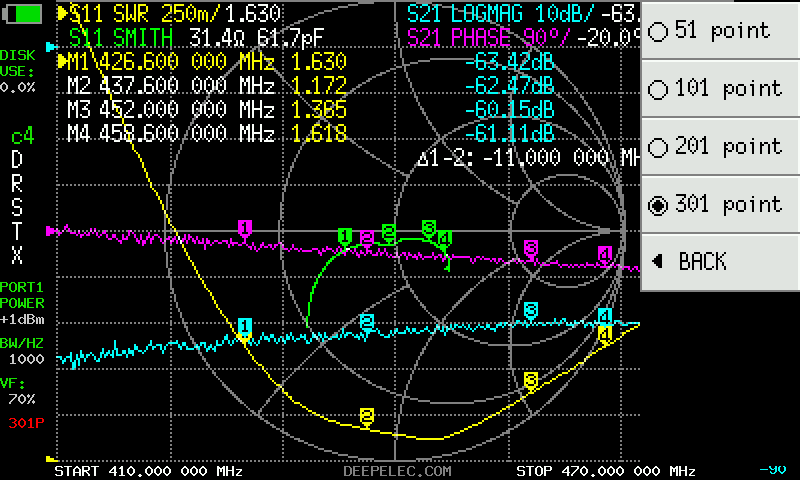The width and height of the screenshot is (800, 480).
Task: Click green marker 2 on Smith trace
Action: tap(389, 233)
